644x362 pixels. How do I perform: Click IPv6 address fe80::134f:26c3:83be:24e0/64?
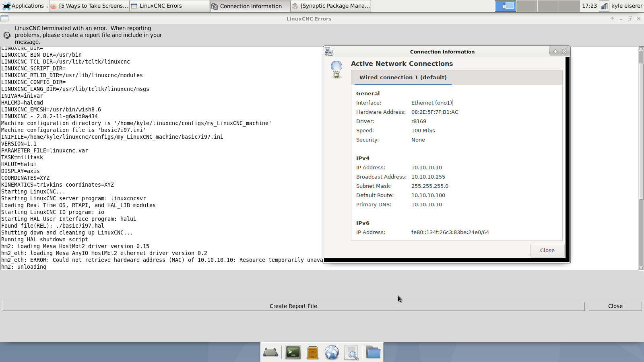coord(450,232)
